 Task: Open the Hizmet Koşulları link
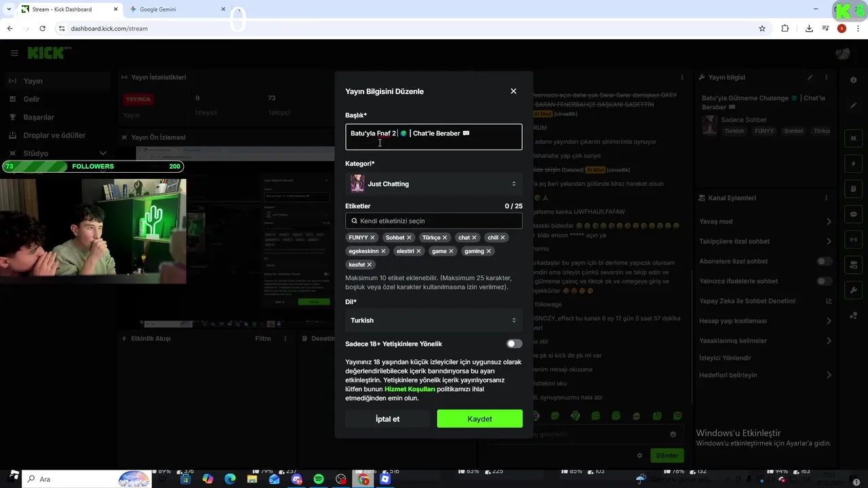[410, 389]
